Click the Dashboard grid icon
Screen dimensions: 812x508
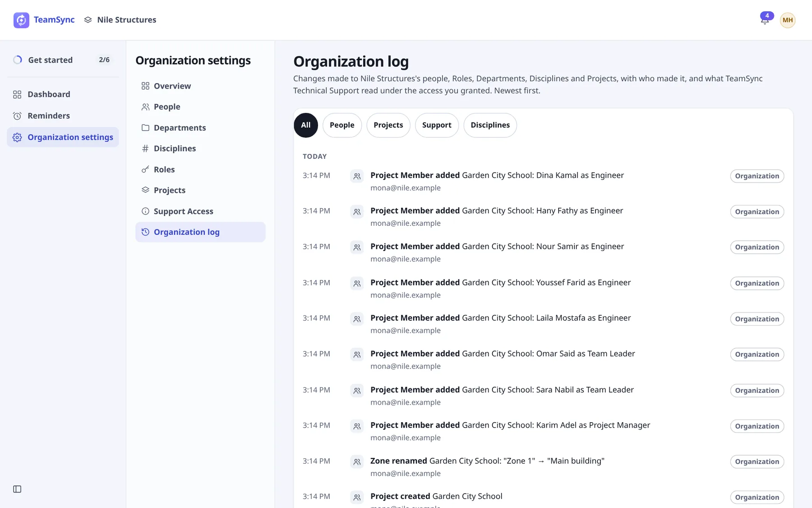[17, 94]
